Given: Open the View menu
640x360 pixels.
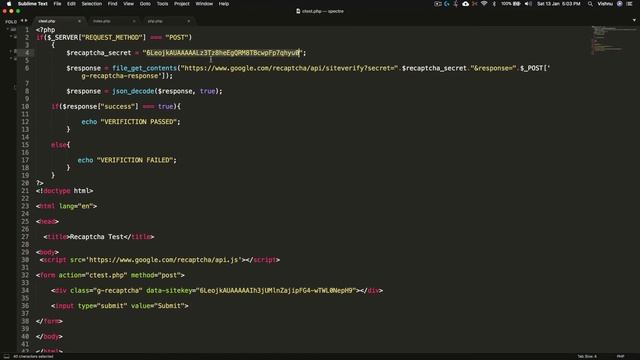Looking at the screenshot, I should [x=129, y=4].
